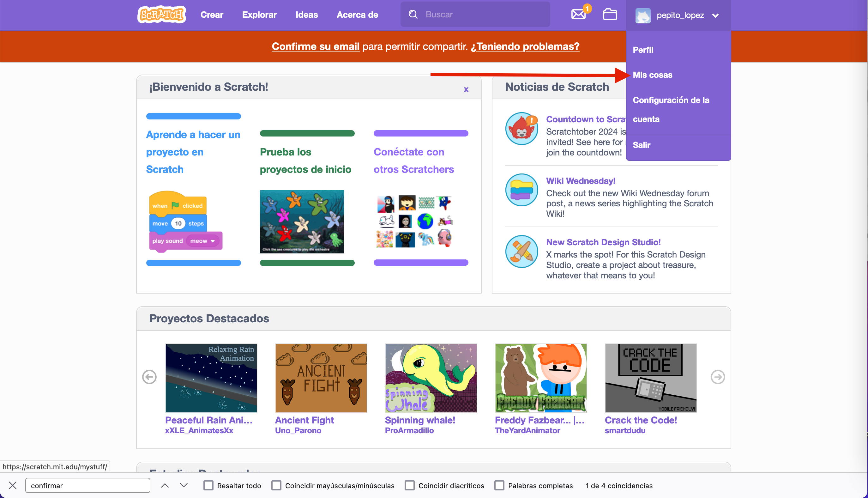The image size is (868, 498).
Task: Open the My Stuff folder icon
Action: tap(610, 15)
